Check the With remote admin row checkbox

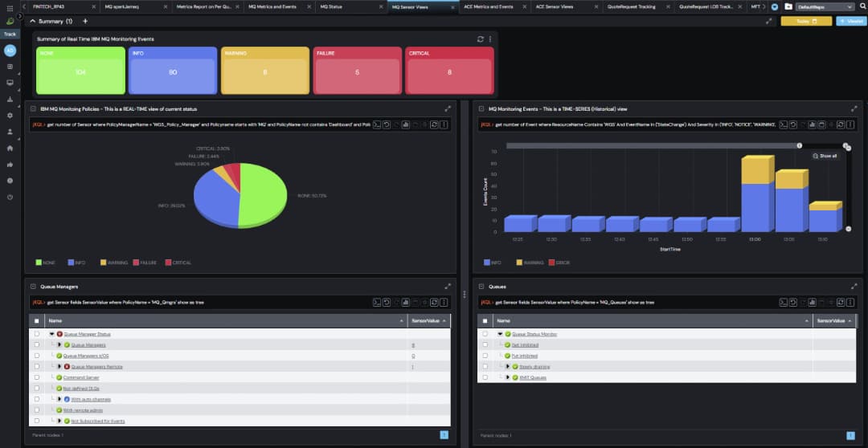37,409
